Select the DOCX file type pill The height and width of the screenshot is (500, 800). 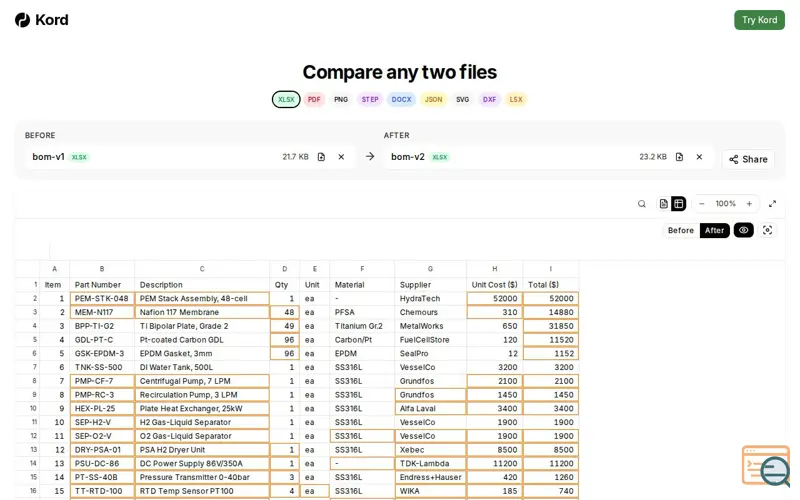pos(401,99)
